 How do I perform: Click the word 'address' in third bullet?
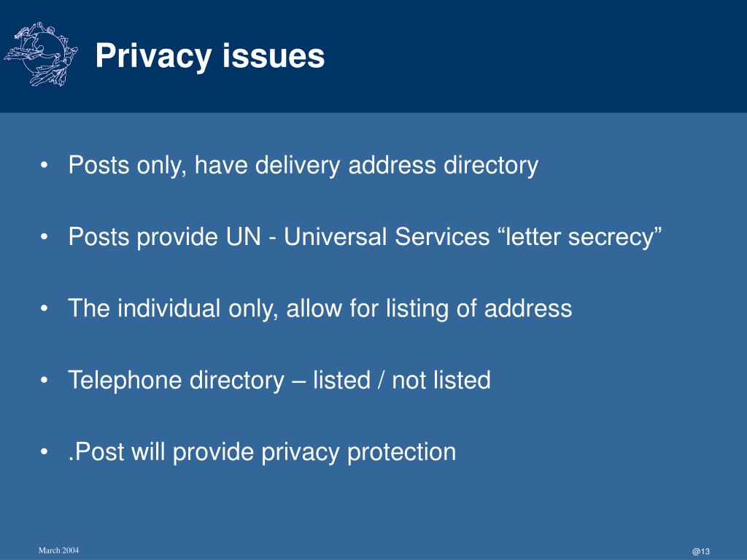click(x=528, y=308)
